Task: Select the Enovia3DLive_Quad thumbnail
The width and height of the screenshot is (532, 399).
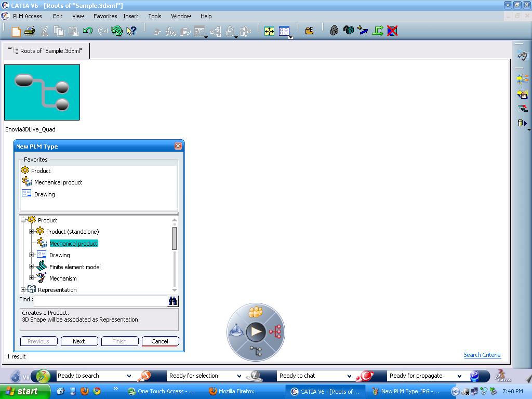Action: (42, 92)
